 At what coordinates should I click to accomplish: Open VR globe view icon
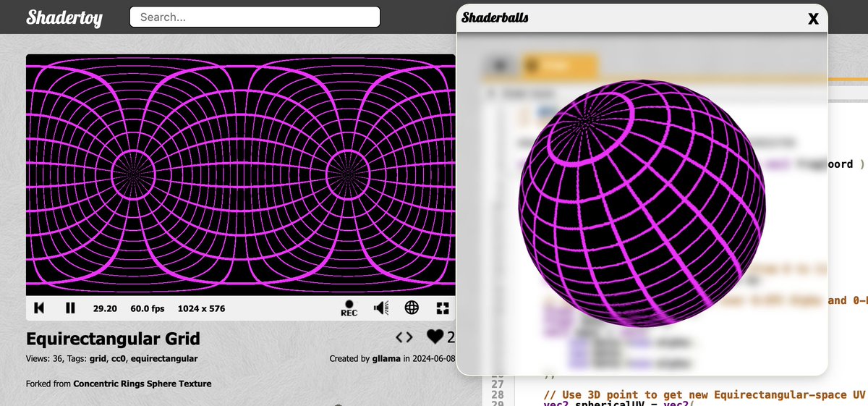click(412, 308)
